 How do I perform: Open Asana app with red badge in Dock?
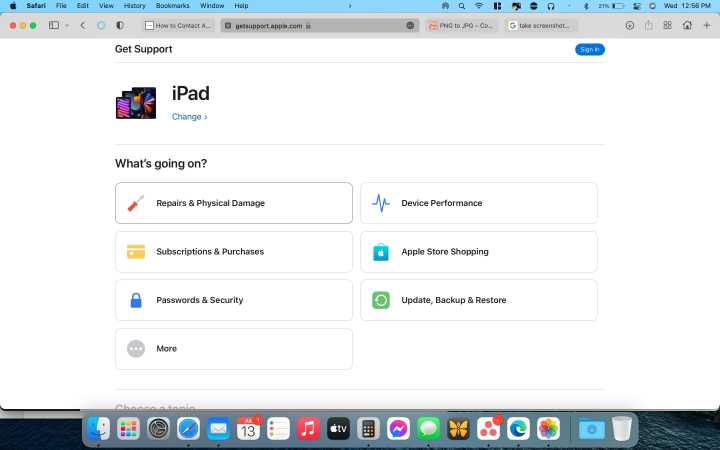click(489, 429)
